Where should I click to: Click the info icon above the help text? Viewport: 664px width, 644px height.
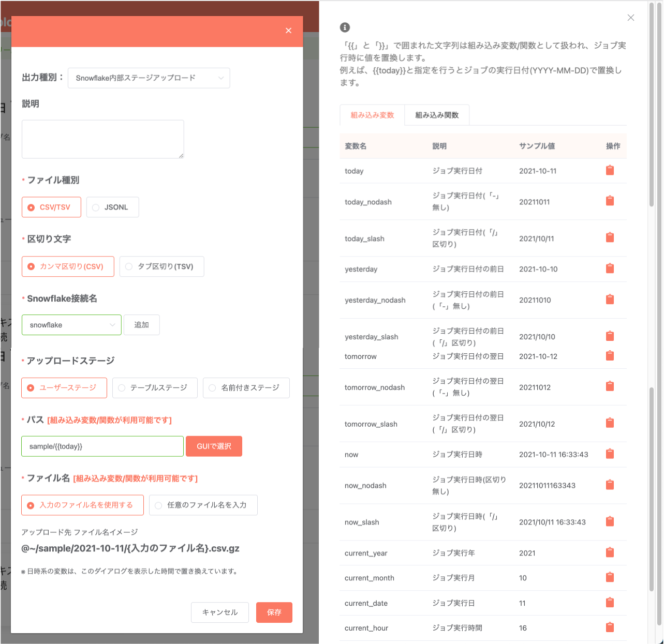click(345, 27)
